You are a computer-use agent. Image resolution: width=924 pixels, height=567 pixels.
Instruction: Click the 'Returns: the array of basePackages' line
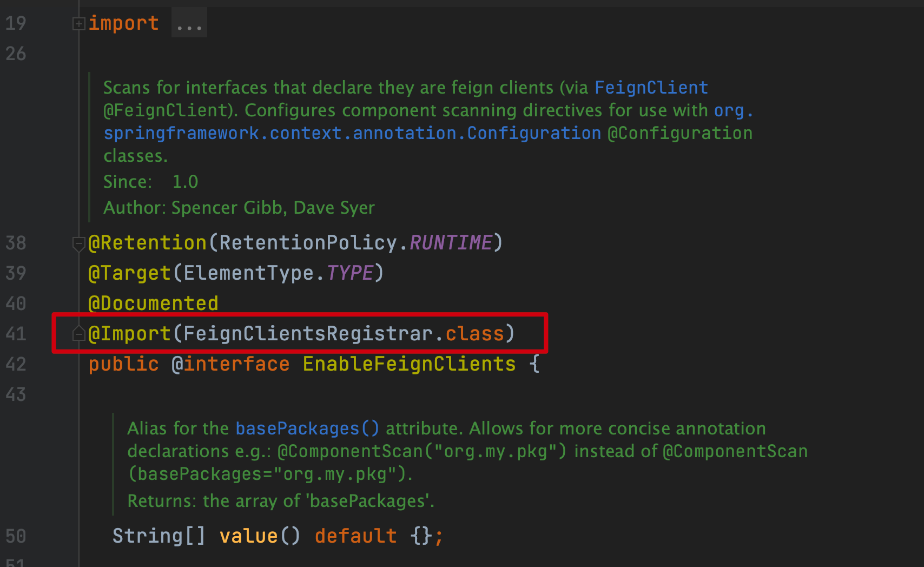(x=281, y=501)
